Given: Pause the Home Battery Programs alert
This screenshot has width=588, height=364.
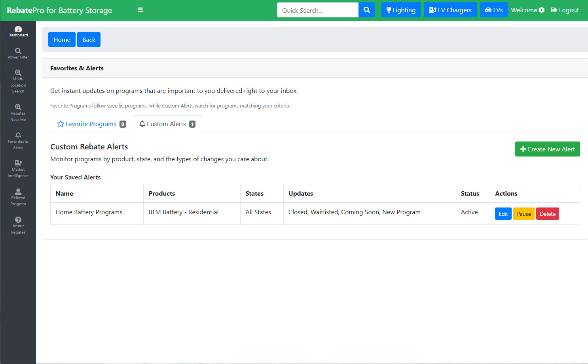Looking at the screenshot, I should pyautogui.click(x=524, y=214).
